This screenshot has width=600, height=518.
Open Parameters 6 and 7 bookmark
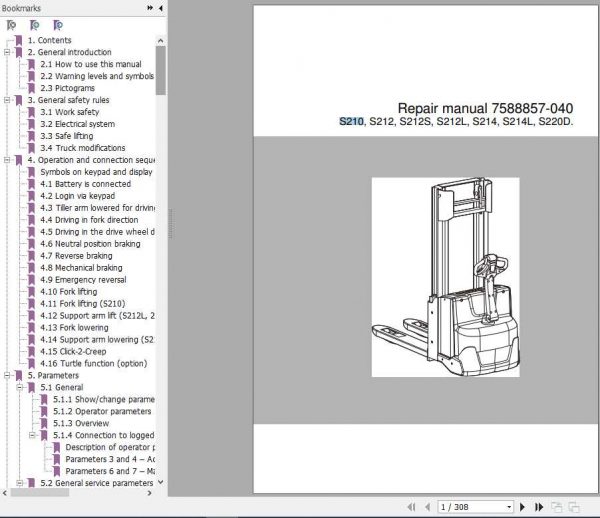point(110,471)
